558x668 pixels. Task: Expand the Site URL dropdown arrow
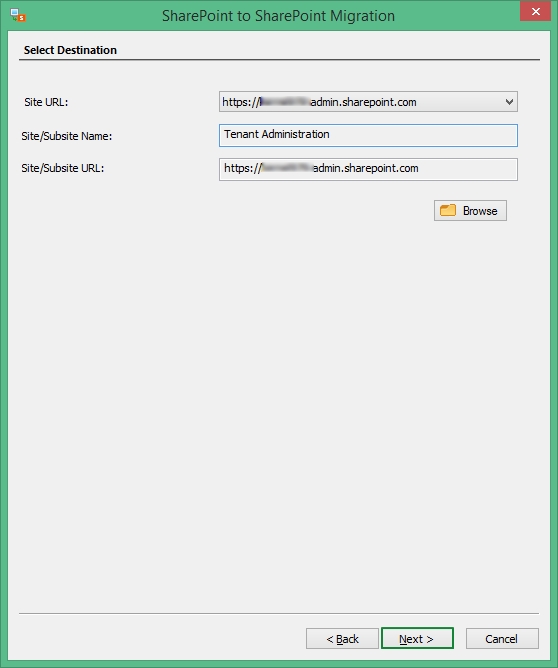[x=509, y=102]
